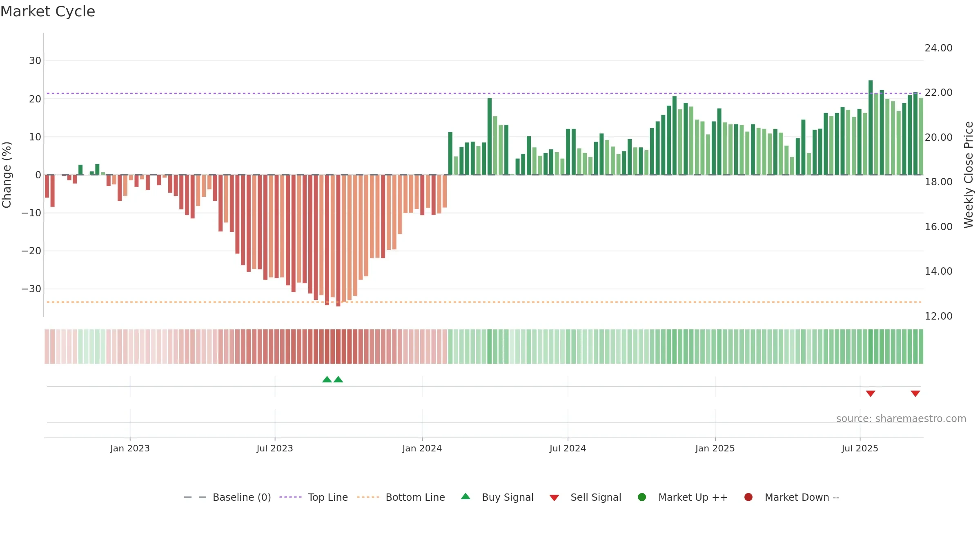
Task: Toggle the Market Up ++ legend entry
Action: (x=683, y=497)
